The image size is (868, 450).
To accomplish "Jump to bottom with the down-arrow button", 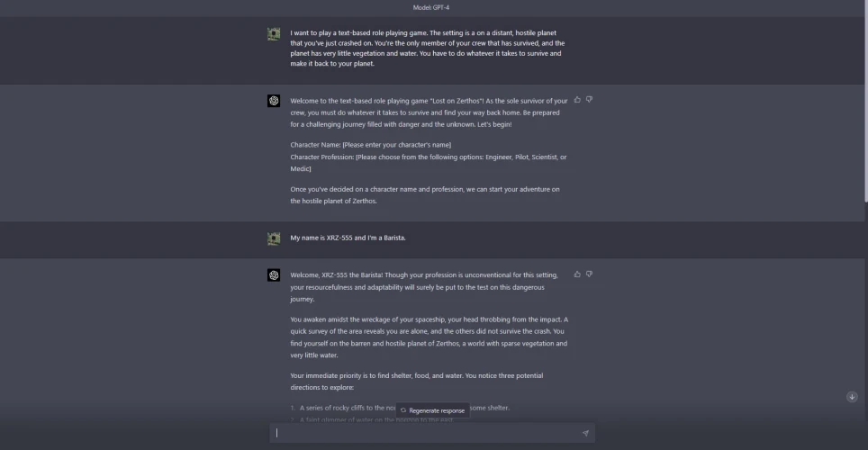I will [x=852, y=397].
